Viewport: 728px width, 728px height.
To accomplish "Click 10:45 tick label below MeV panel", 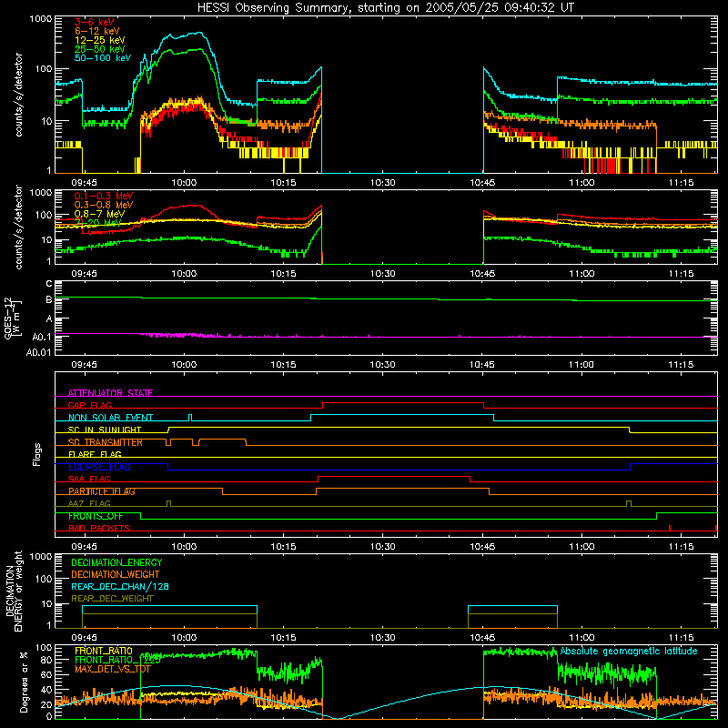I will coord(482,274).
